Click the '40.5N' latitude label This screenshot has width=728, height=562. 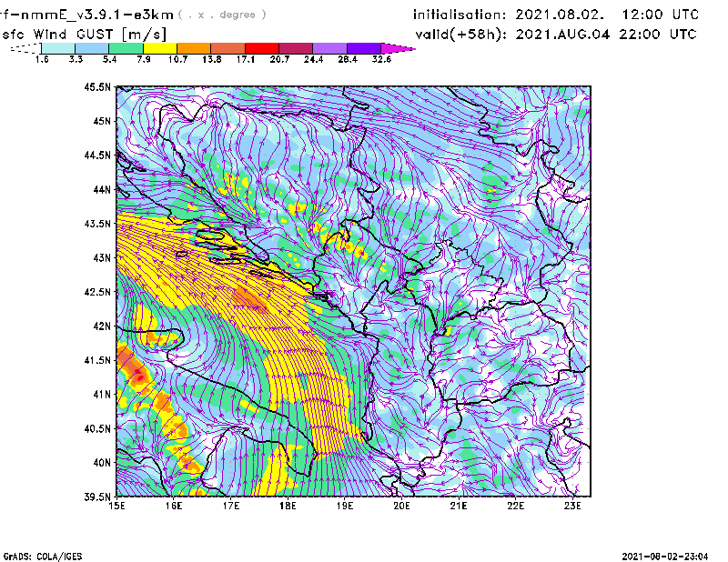[97, 429]
